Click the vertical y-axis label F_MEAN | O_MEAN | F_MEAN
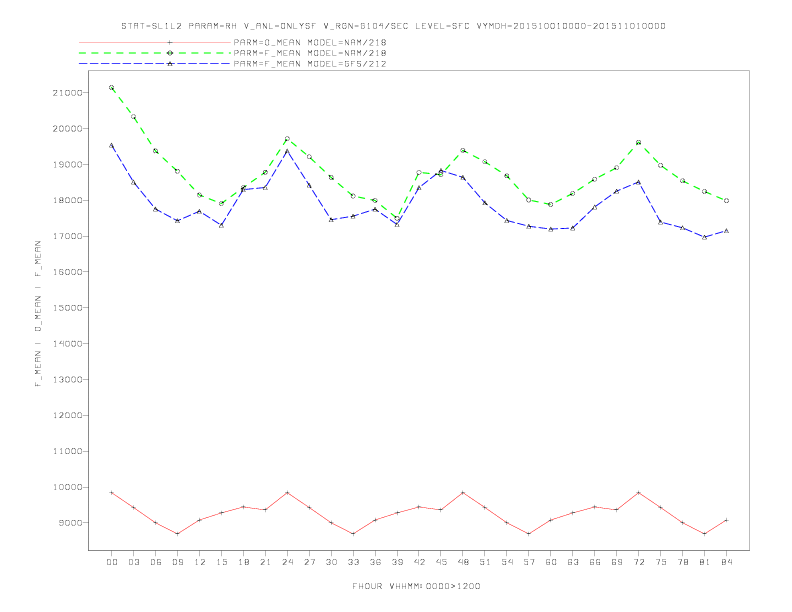Screen dimensions: 792x612 38,314
